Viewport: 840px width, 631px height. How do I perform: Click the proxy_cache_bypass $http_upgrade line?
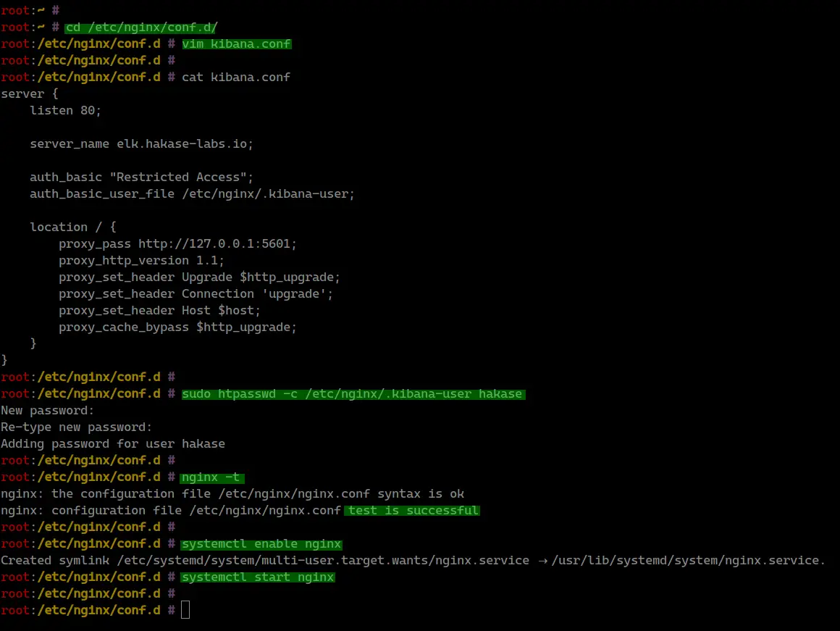click(177, 327)
